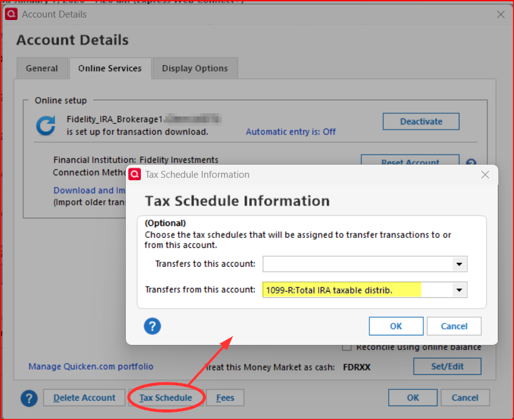Click the FDRXX money market symbol
Image resolution: width=514 pixels, height=420 pixels.
357,367
